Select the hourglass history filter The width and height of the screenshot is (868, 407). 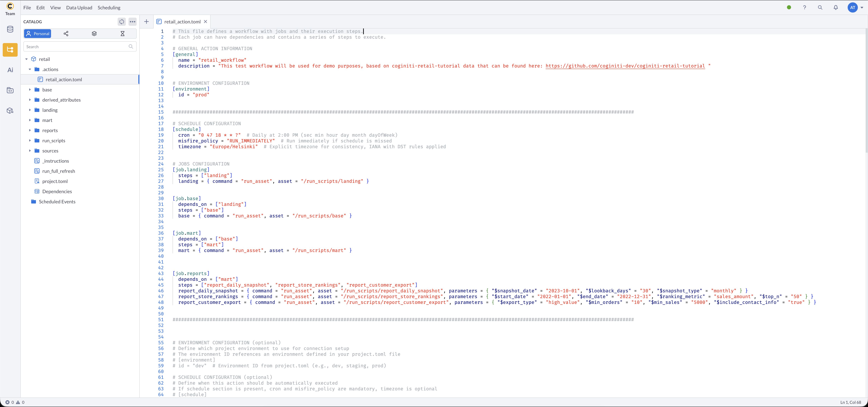123,34
